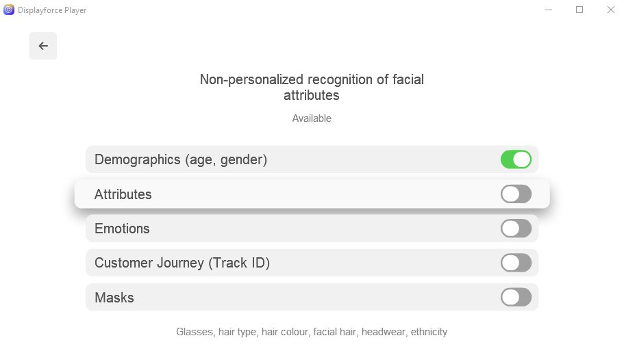Image resolution: width=624 pixels, height=364 pixels.
Task: Turn on the Emotions toggle
Action: [x=516, y=229]
